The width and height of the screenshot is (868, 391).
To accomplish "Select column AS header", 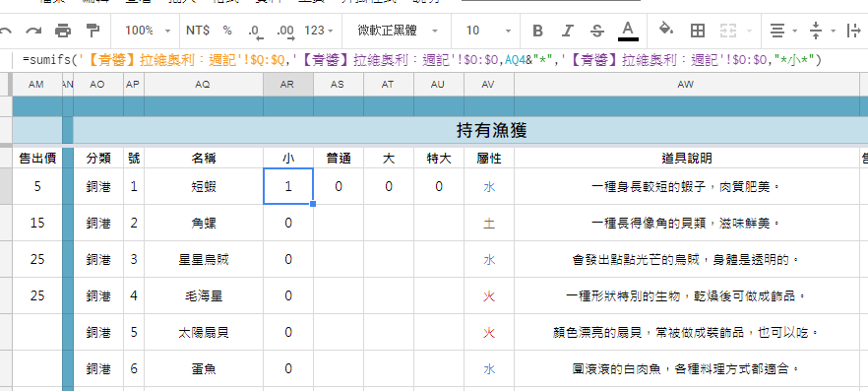I will tap(338, 84).
